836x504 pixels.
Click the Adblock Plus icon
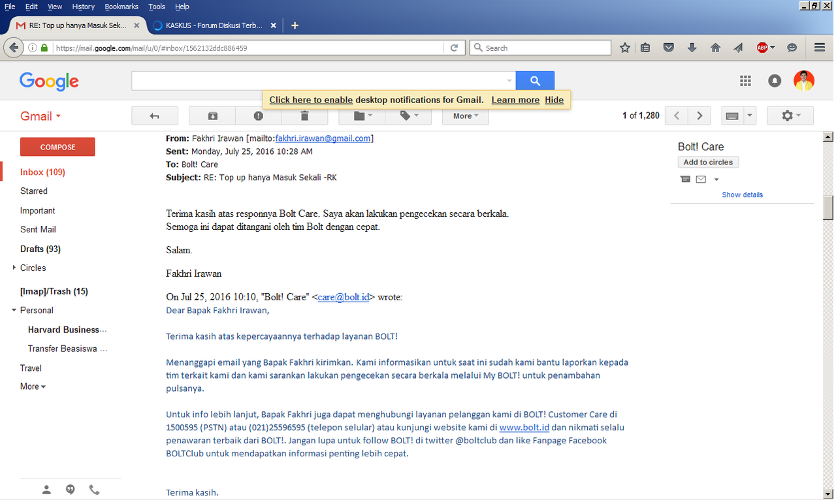762,48
